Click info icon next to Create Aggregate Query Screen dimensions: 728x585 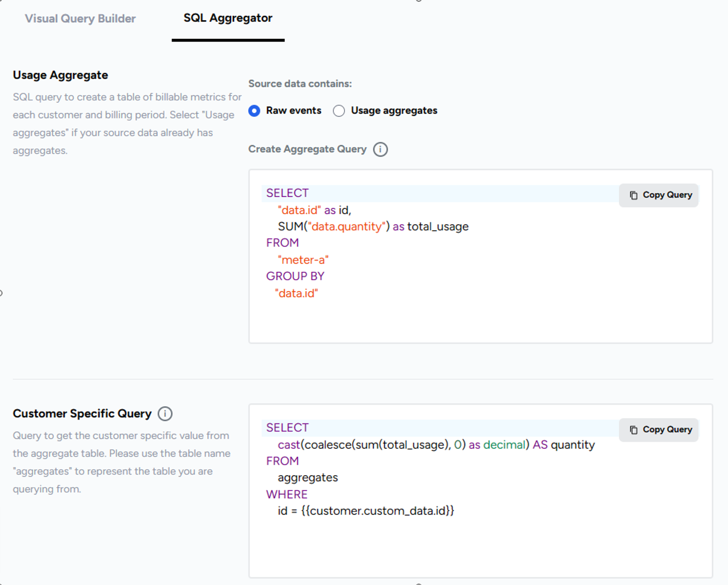[380, 150]
